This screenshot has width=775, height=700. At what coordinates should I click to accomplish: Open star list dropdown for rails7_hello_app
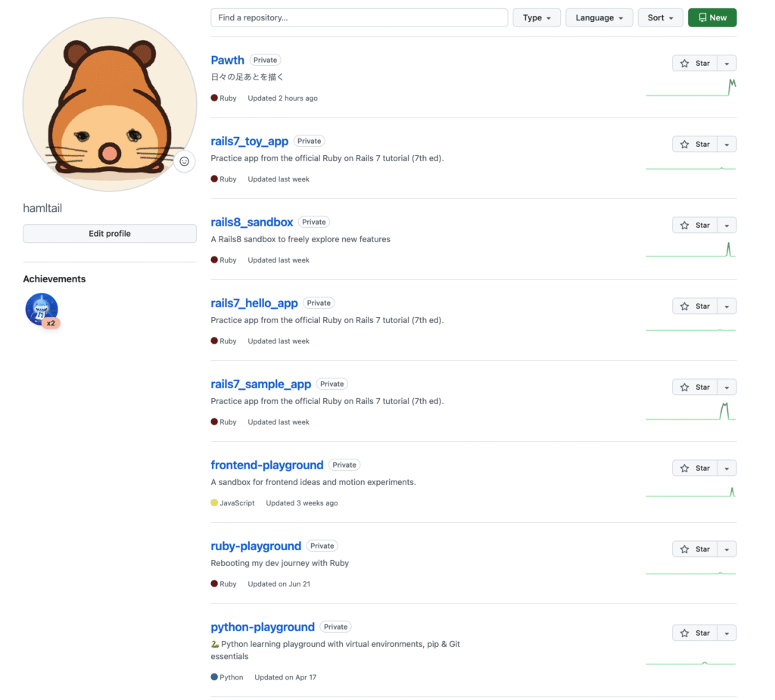(x=727, y=306)
